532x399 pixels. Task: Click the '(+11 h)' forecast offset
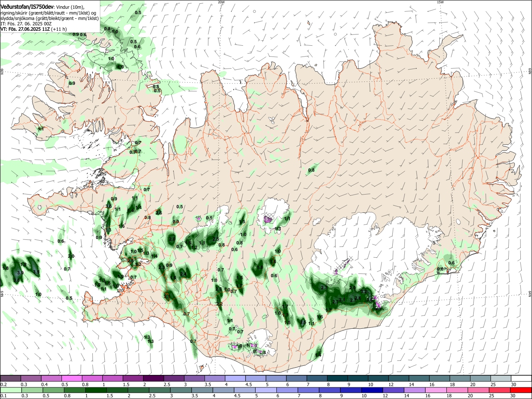(x=59, y=29)
